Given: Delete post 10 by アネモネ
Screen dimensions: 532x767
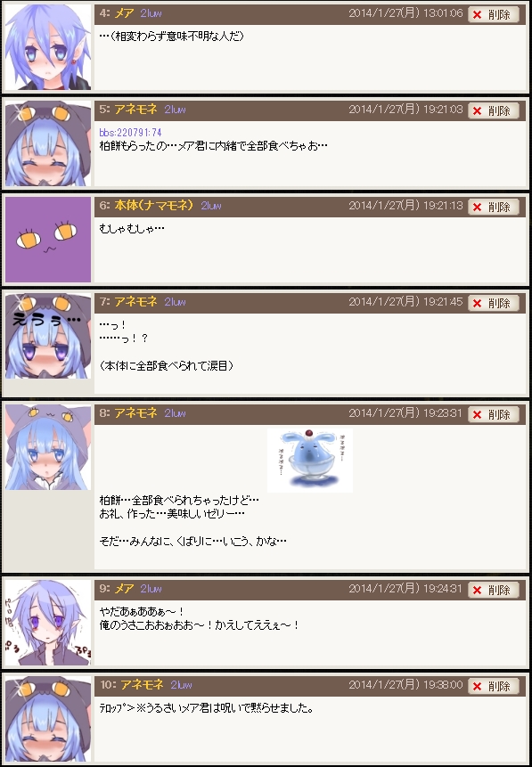Looking at the screenshot, I should [494, 686].
